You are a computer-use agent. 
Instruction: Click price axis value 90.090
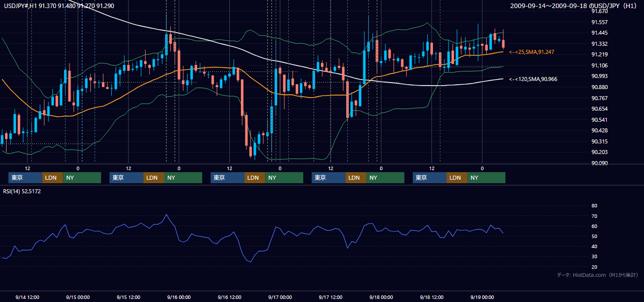(599, 163)
